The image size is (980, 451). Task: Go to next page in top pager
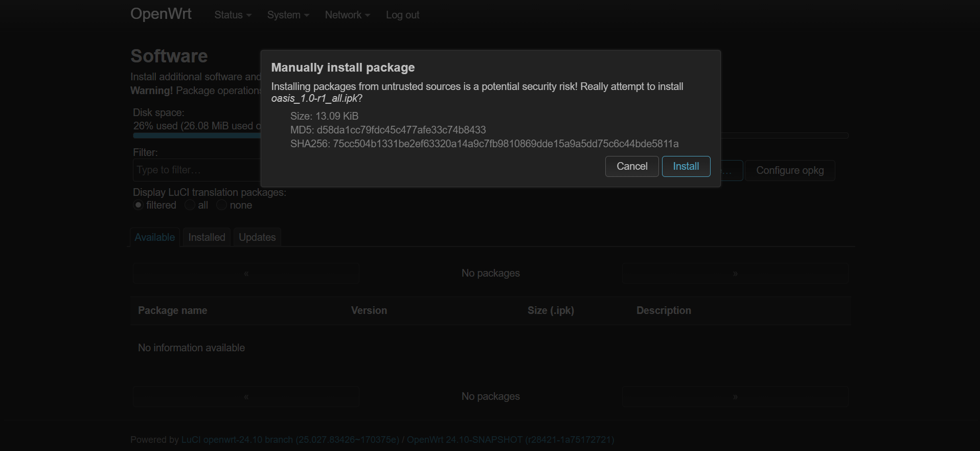point(735,274)
